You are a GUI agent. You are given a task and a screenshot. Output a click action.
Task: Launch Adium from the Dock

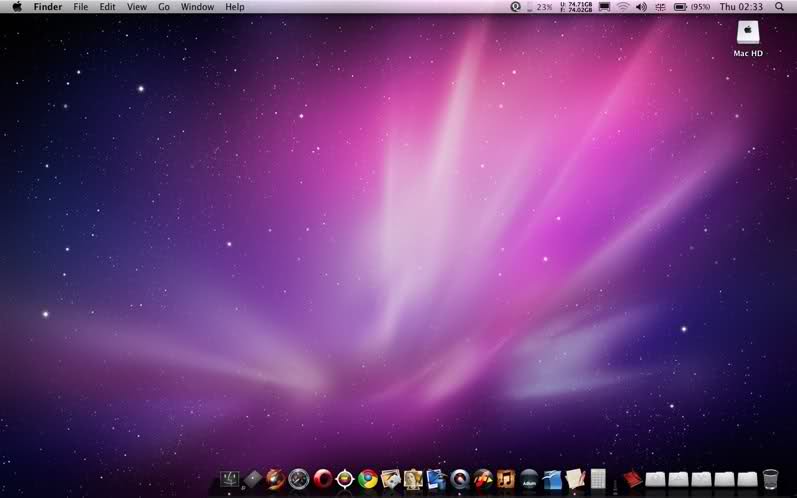pyautogui.click(x=529, y=479)
